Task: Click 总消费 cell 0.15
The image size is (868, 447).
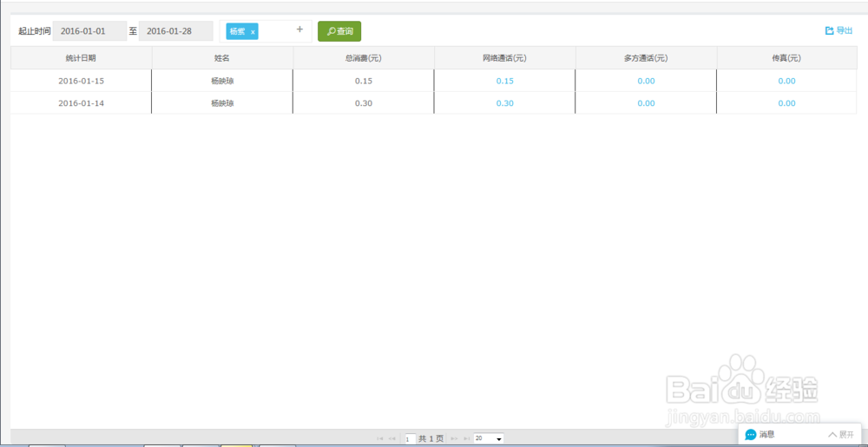Action: 364,81
